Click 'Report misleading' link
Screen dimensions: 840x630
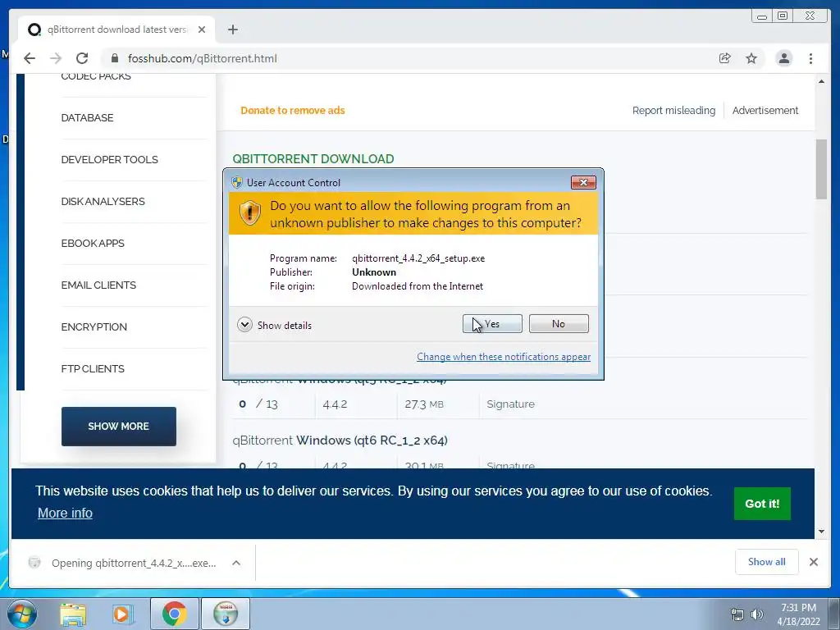pos(673,111)
